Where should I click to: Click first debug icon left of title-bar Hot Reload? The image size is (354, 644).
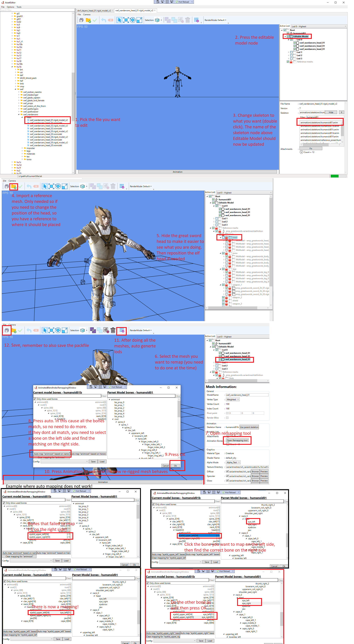[x=158, y=2]
